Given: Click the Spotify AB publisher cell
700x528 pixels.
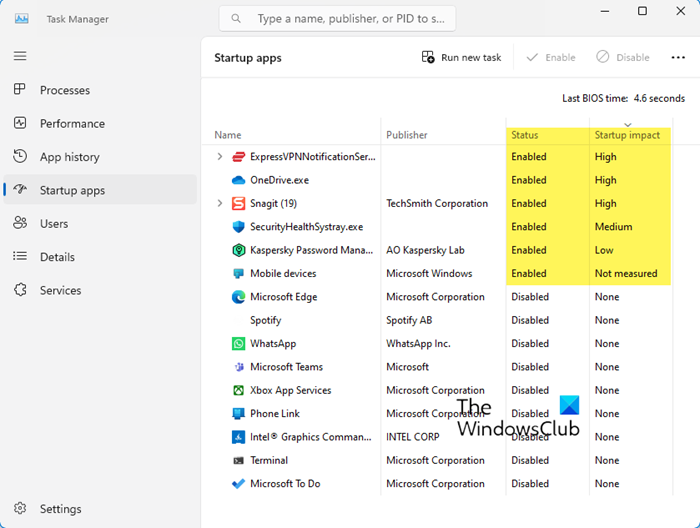Looking at the screenshot, I should pyautogui.click(x=409, y=320).
